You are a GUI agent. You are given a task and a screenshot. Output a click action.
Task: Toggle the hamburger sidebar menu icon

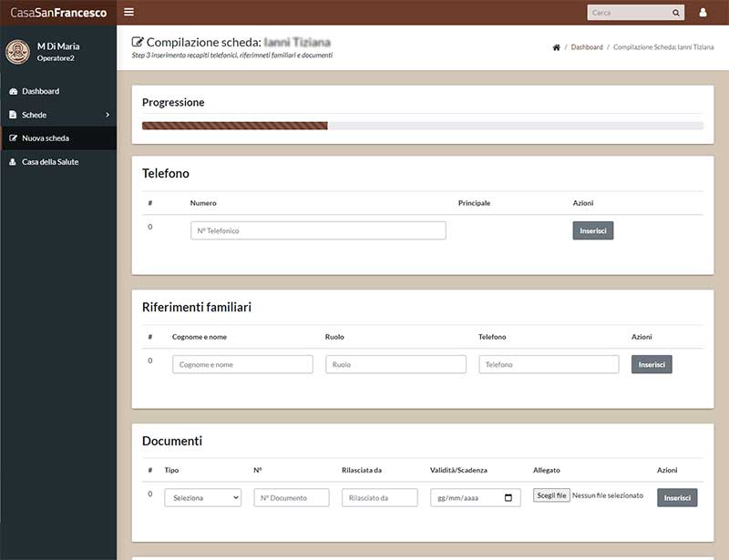point(128,12)
